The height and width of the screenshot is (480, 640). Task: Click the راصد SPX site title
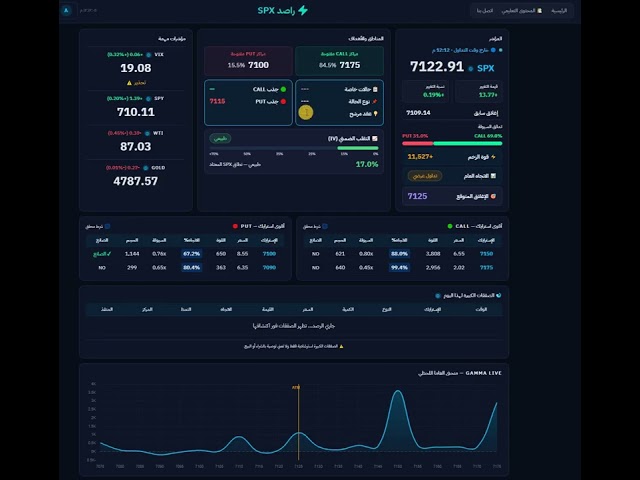pyautogui.click(x=276, y=11)
